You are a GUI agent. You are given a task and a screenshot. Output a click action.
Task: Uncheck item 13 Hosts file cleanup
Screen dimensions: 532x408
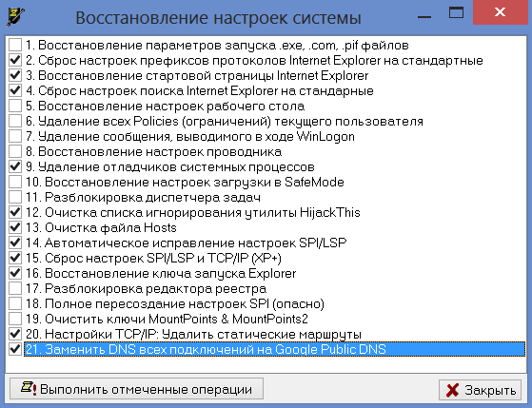tap(15, 227)
